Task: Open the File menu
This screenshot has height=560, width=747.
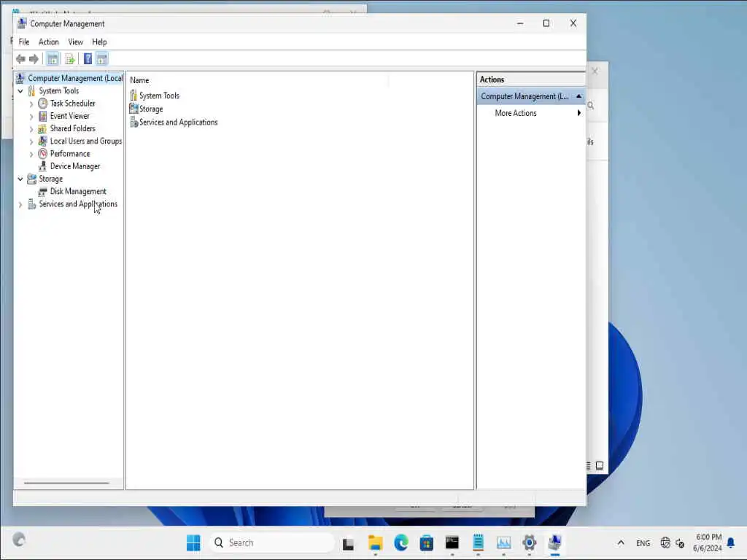Action: pyautogui.click(x=24, y=42)
